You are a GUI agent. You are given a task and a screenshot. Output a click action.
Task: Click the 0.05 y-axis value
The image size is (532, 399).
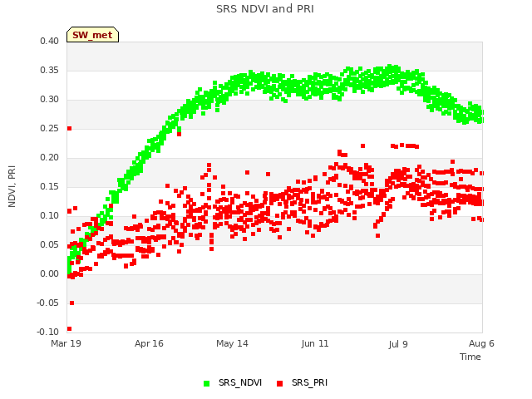point(50,245)
